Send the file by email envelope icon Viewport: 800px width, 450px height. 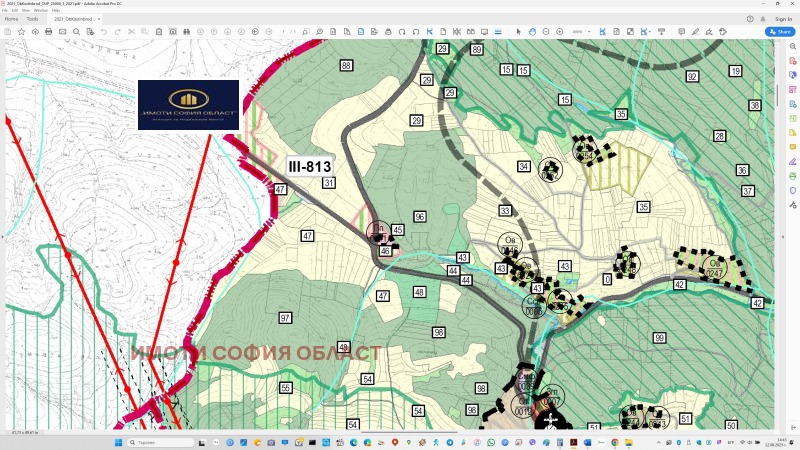coord(62,32)
